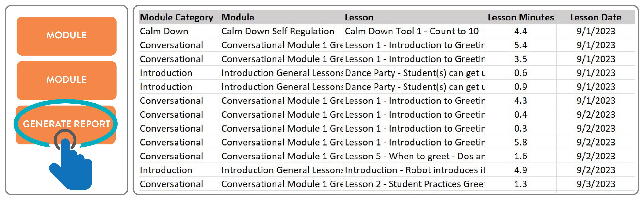
Task: Click the 5.8 lesson minutes cell
Action: click(521, 142)
